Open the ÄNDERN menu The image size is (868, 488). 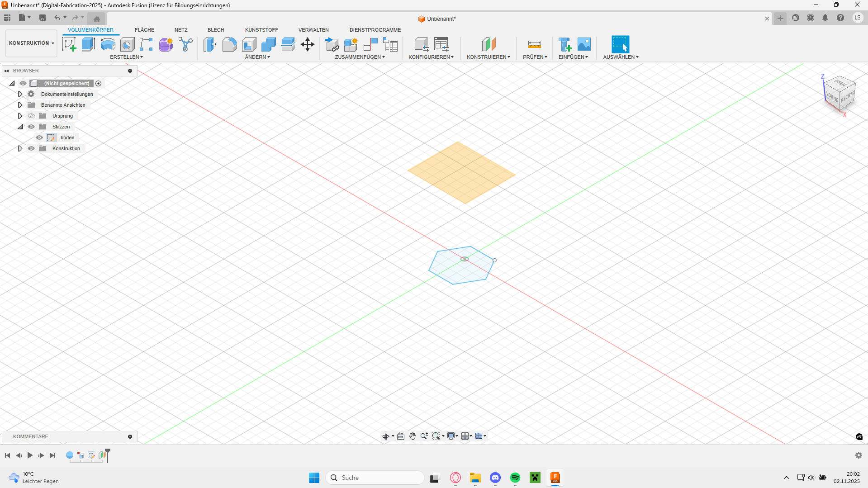257,57
